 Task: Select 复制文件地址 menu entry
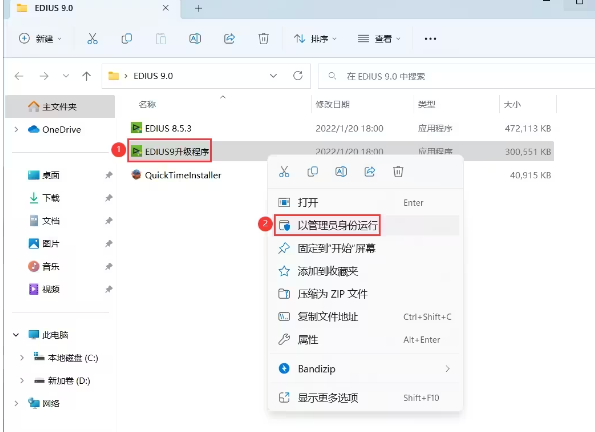366,317
